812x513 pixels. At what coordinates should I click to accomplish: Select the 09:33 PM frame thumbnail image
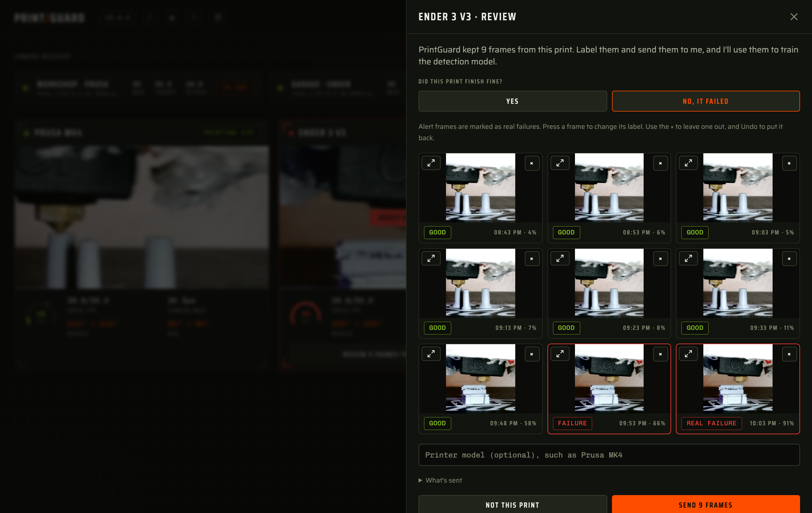click(x=738, y=283)
